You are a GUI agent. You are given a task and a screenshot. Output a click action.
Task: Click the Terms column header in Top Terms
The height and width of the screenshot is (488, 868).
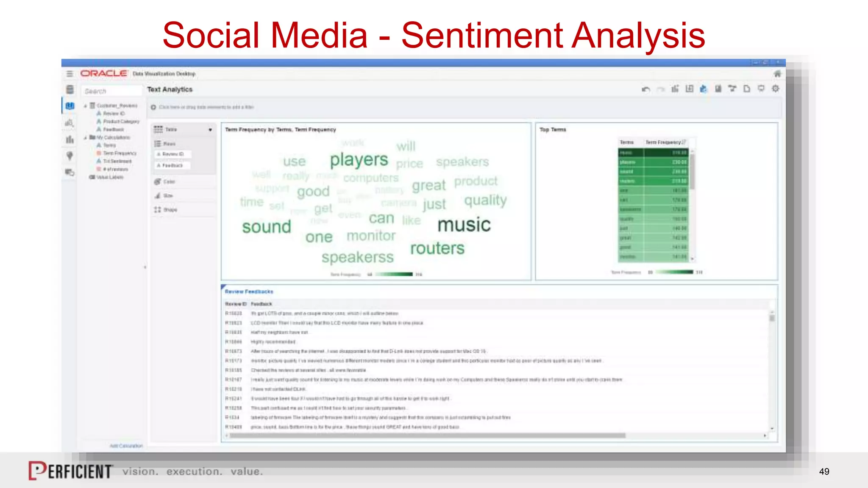(627, 142)
